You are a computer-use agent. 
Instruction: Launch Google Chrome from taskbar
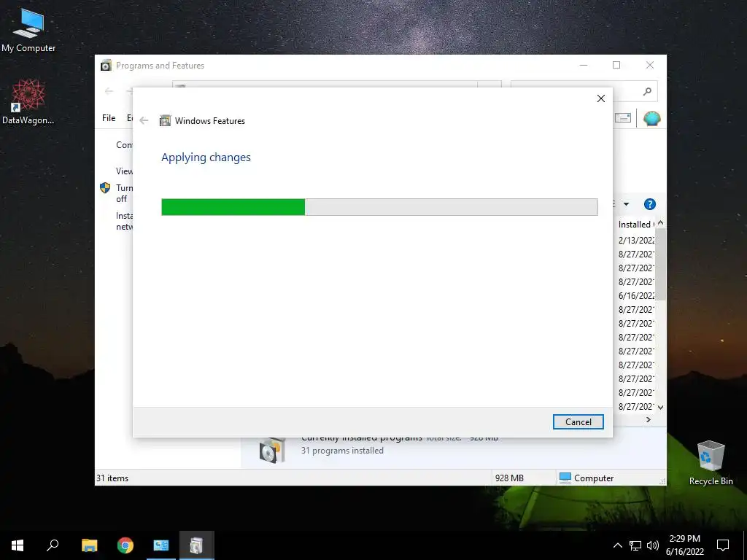(125, 545)
